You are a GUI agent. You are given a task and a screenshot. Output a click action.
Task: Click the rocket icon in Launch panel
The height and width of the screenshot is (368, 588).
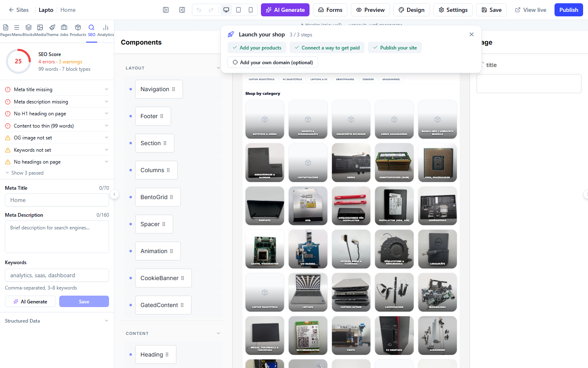231,34
